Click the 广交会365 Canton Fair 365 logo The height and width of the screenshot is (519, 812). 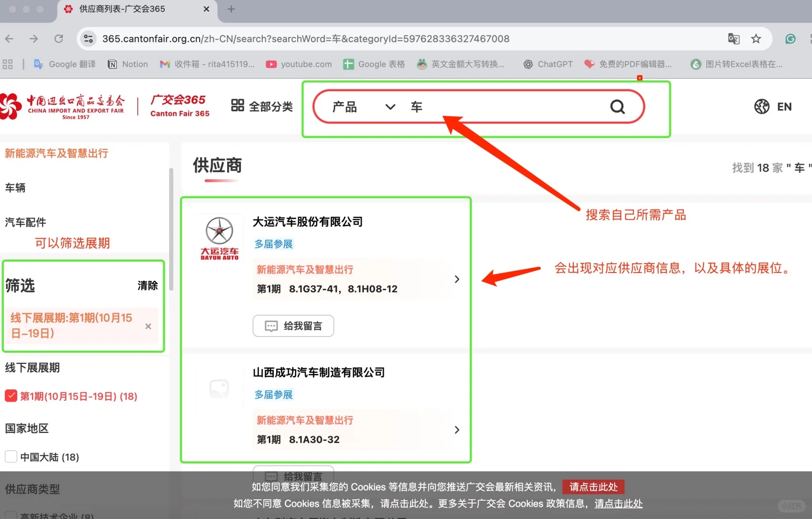pyautogui.click(x=180, y=106)
